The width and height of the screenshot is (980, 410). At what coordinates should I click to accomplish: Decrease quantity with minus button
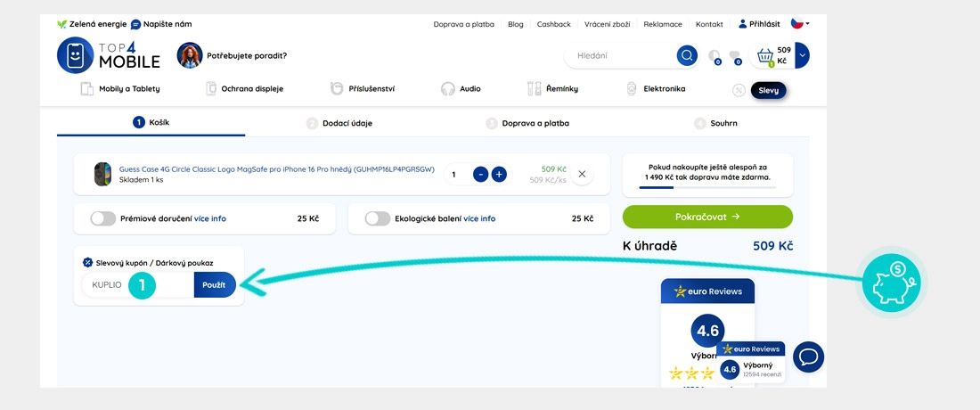480,174
